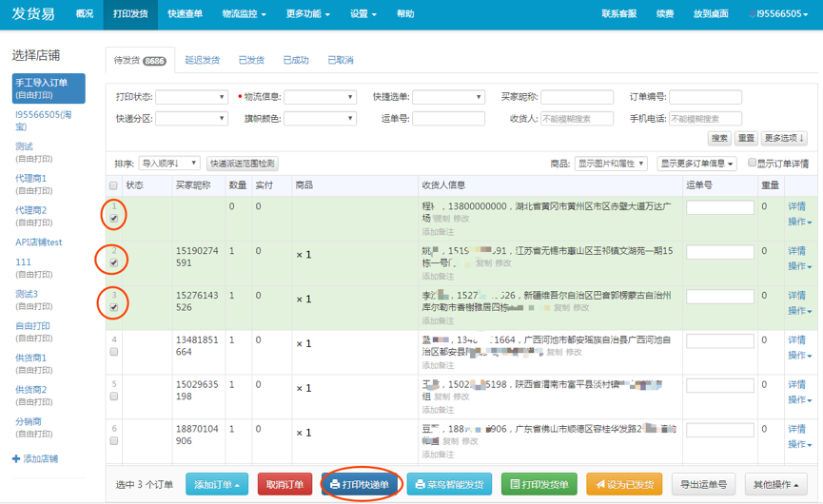This screenshot has width=823, height=504.
Task: Switch to the 已取消 tab
Action: tap(341, 60)
